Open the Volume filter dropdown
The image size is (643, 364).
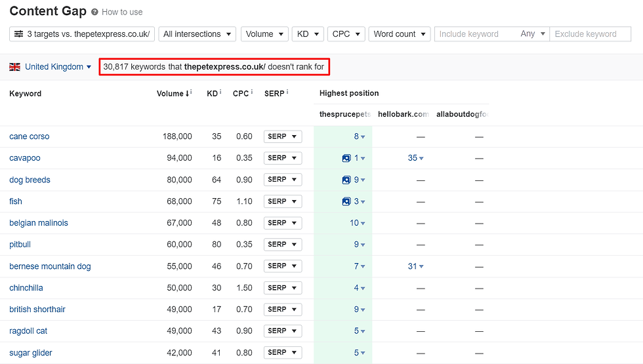264,34
